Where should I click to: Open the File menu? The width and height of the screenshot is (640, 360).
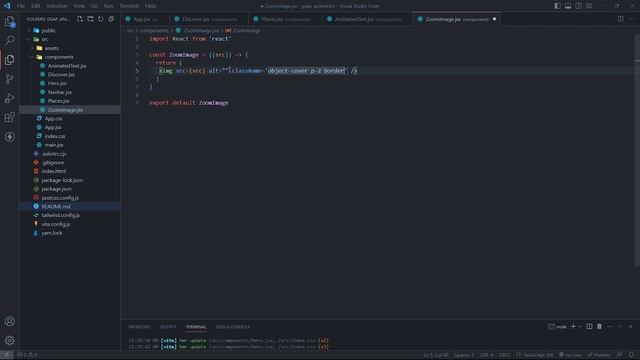(21, 6)
